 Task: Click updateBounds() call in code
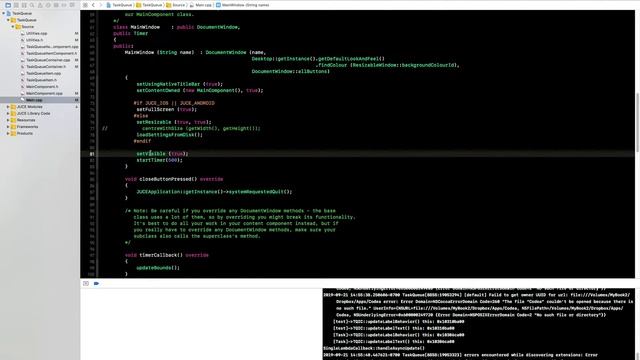(158, 268)
